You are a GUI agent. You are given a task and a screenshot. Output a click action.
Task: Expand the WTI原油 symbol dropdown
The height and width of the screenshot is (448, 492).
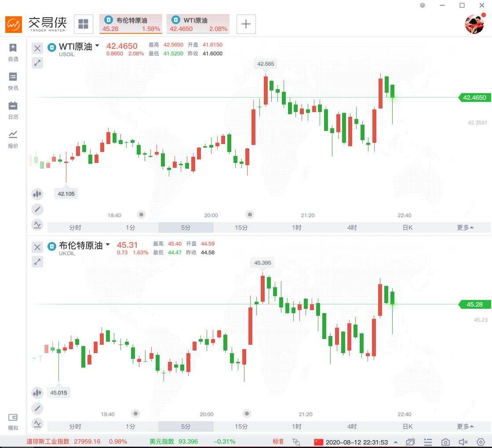(x=97, y=46)
